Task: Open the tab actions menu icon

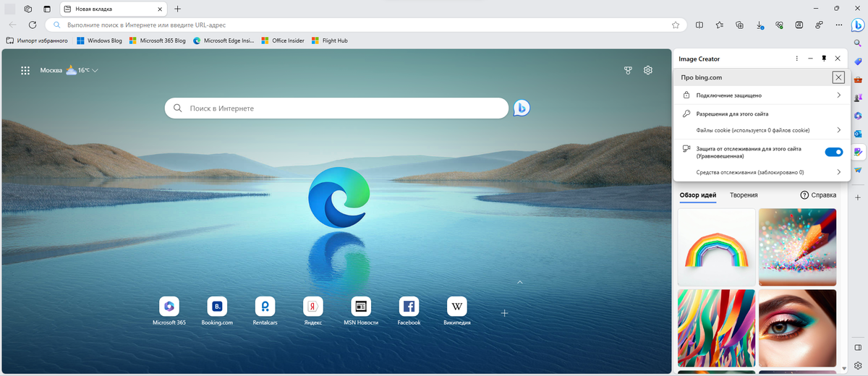Action: pos(47,9)
